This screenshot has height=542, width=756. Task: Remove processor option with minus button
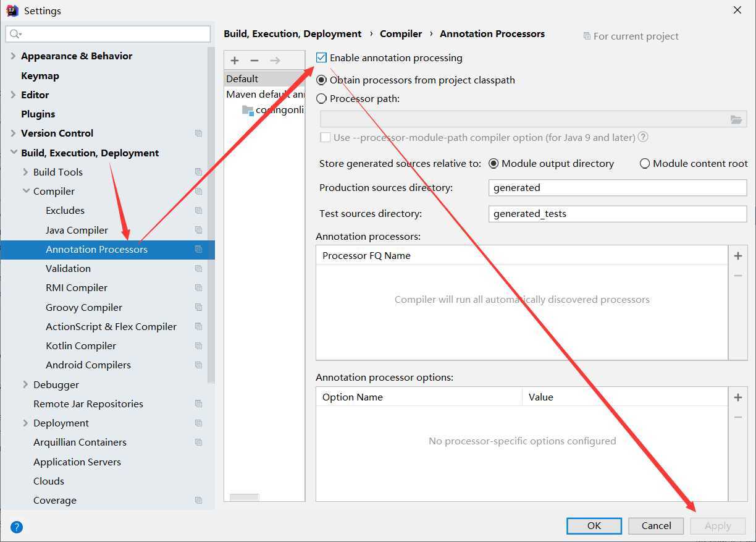point(738,417)
